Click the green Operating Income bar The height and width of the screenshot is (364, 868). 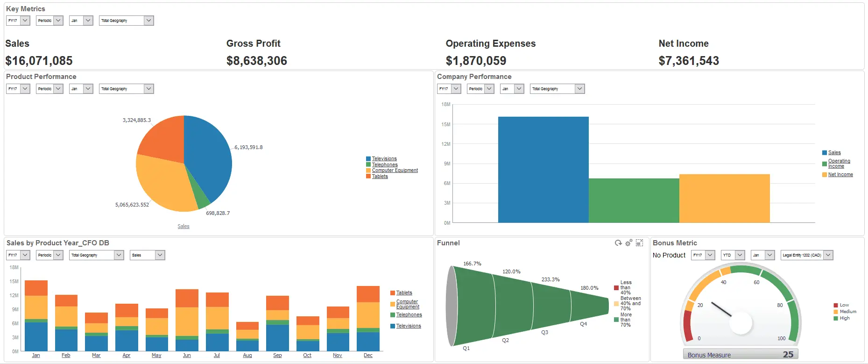(x=634, y=200)
